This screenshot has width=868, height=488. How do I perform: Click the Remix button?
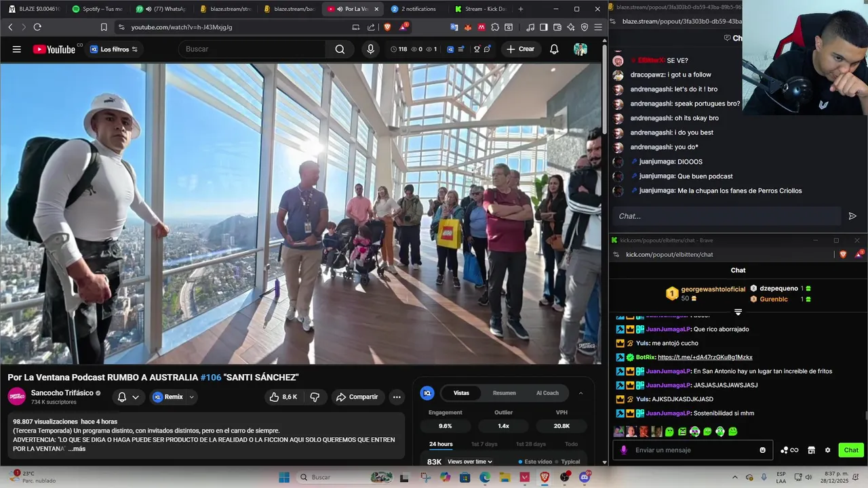[167, 397]
